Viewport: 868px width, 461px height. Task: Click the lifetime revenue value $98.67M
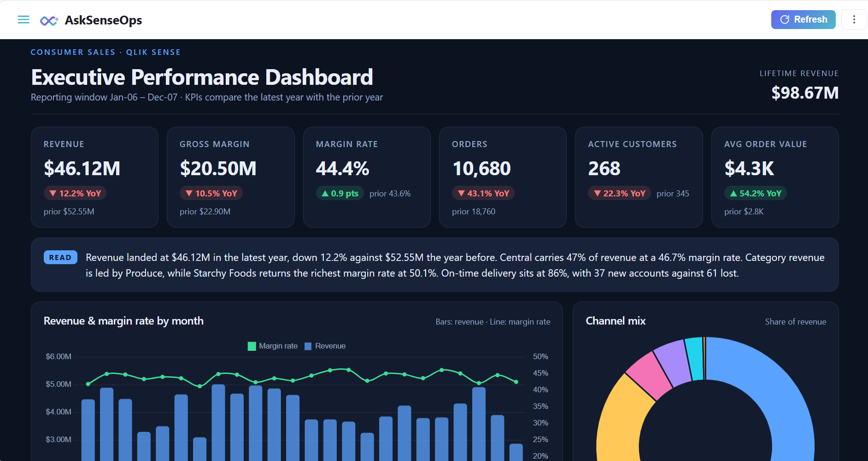pos(805,93)
